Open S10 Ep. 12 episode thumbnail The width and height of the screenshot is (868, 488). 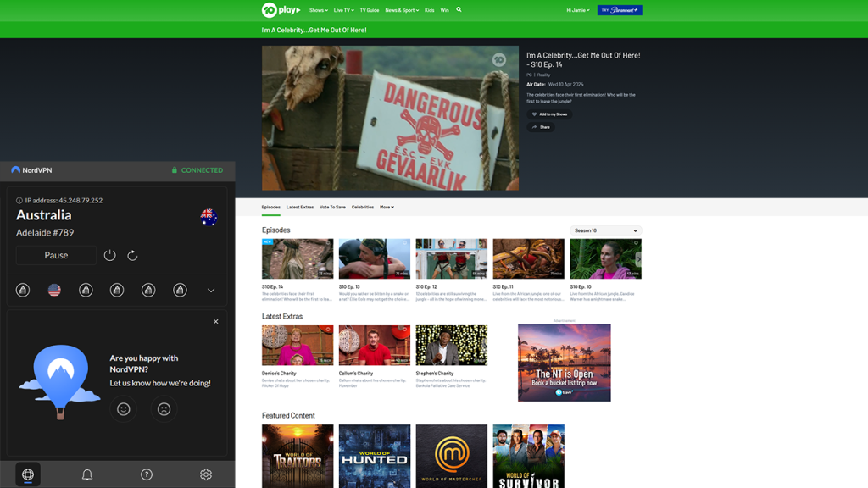coord(451,258)
